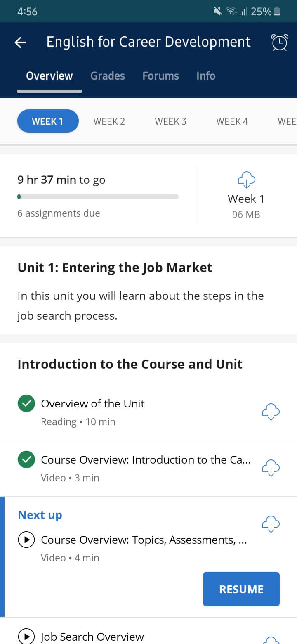Download Course Overview: Introduction video
297x644 pixels.
[x=271, y=468]
